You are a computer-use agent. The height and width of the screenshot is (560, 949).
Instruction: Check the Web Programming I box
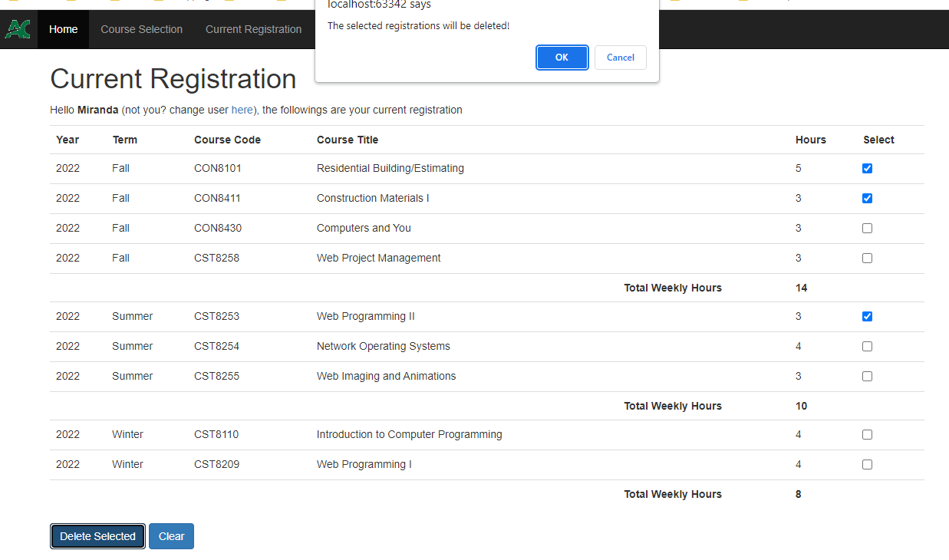[x=867, y=464]
